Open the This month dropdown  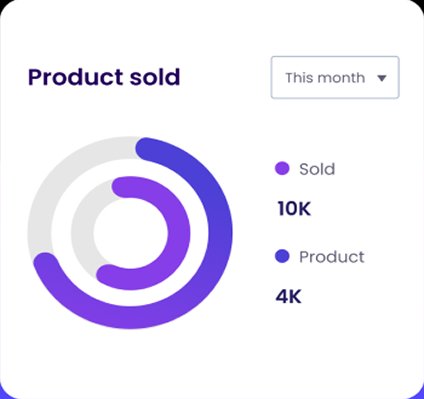335,77
